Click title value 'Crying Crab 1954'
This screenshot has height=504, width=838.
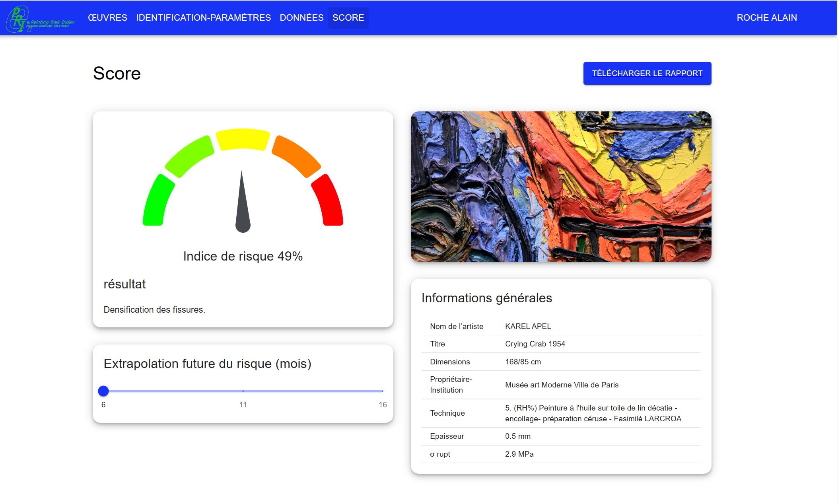click(535, 344)
